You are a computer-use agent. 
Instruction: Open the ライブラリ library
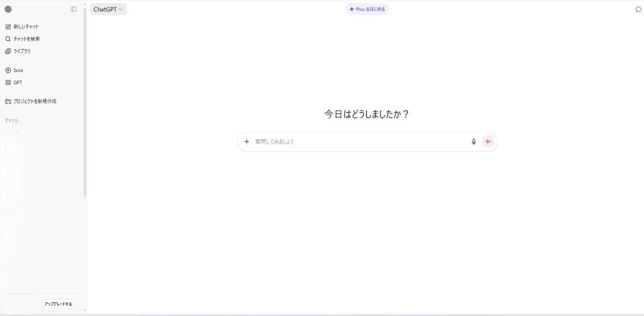point(22,51)
